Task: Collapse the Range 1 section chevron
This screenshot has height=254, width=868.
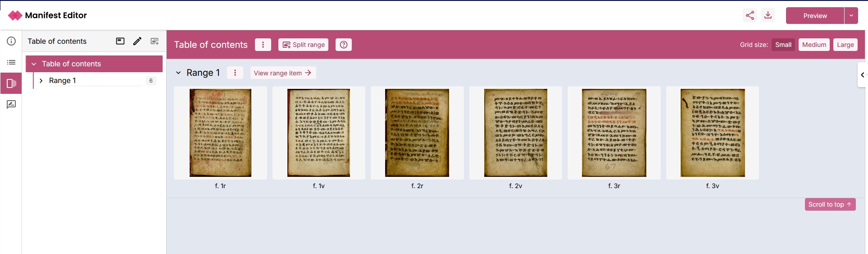Action: pos(178,73)
